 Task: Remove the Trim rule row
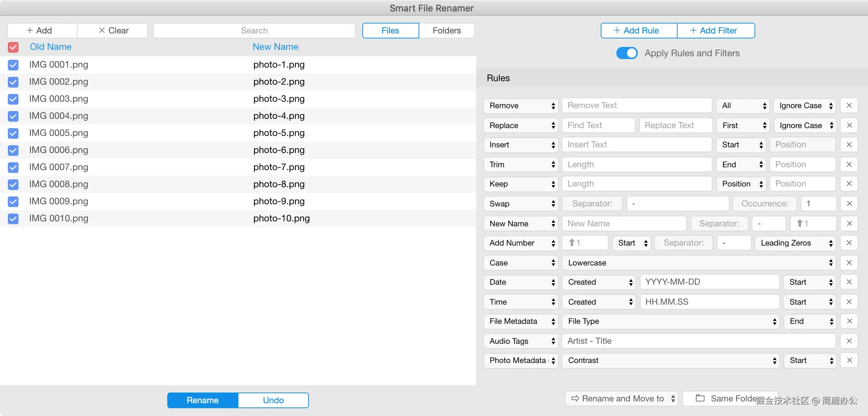[849, 165]
